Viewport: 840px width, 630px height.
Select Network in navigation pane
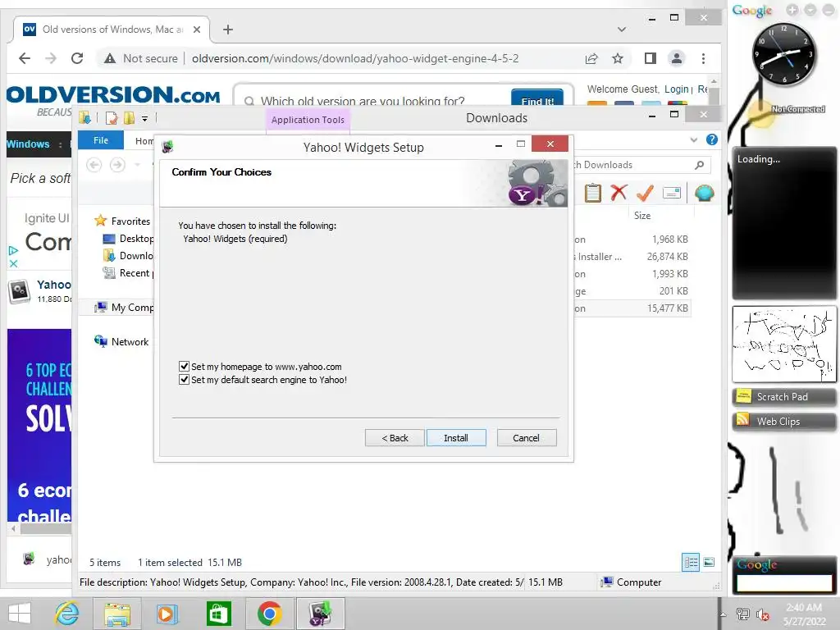(130, 342)
